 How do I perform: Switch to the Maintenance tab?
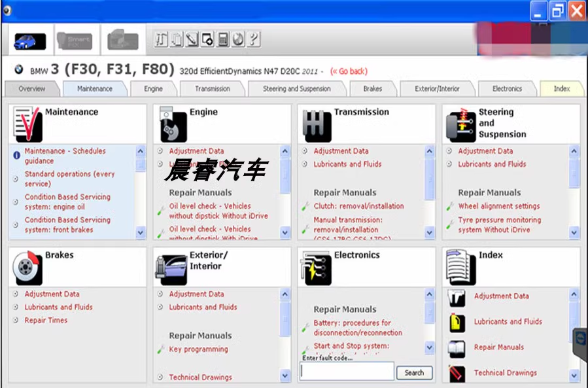tap(95, 89)
